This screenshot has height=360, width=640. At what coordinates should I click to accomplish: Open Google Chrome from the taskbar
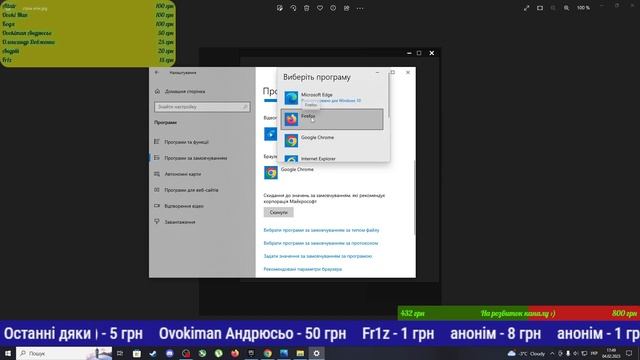[x=267, y=353]
